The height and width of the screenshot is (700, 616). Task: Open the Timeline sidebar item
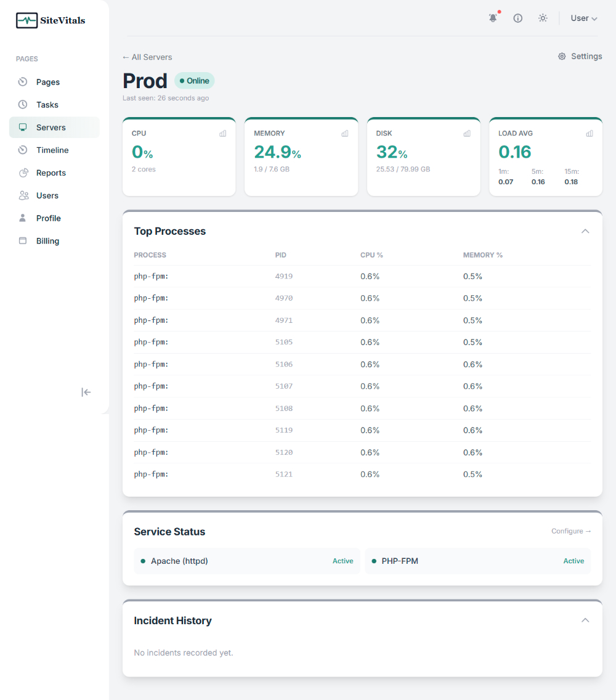(x=51, y=150)
